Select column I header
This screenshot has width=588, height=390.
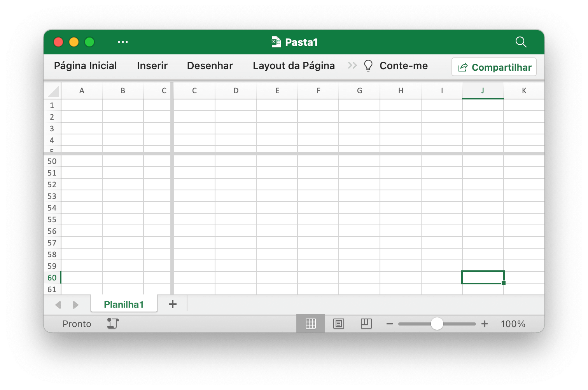pyautogui.click(x=442, y=91)
